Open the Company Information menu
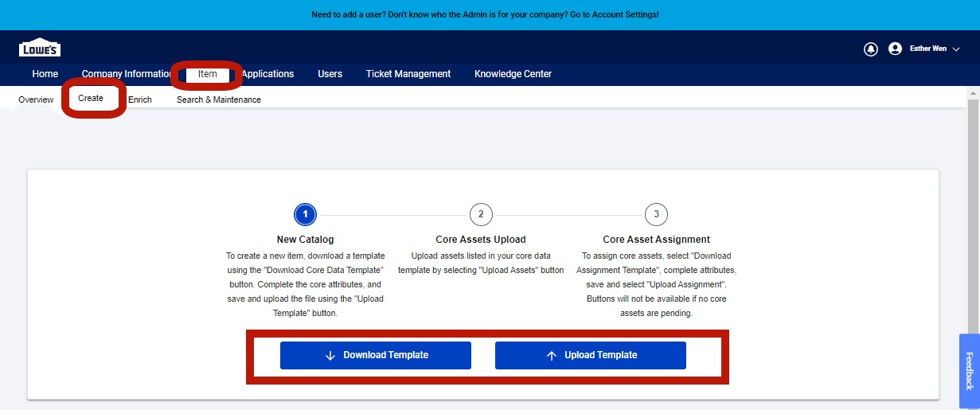The image size is (980, 410). 127,74
